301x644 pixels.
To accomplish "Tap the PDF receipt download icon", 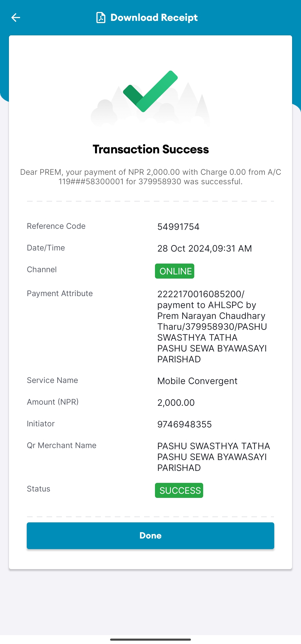I will point(101,18).
